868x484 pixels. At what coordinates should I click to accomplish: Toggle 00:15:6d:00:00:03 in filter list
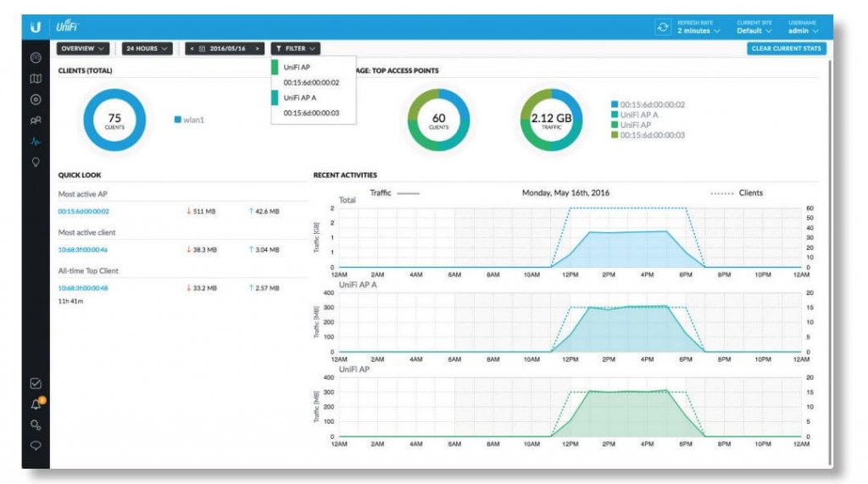[314, 113]
